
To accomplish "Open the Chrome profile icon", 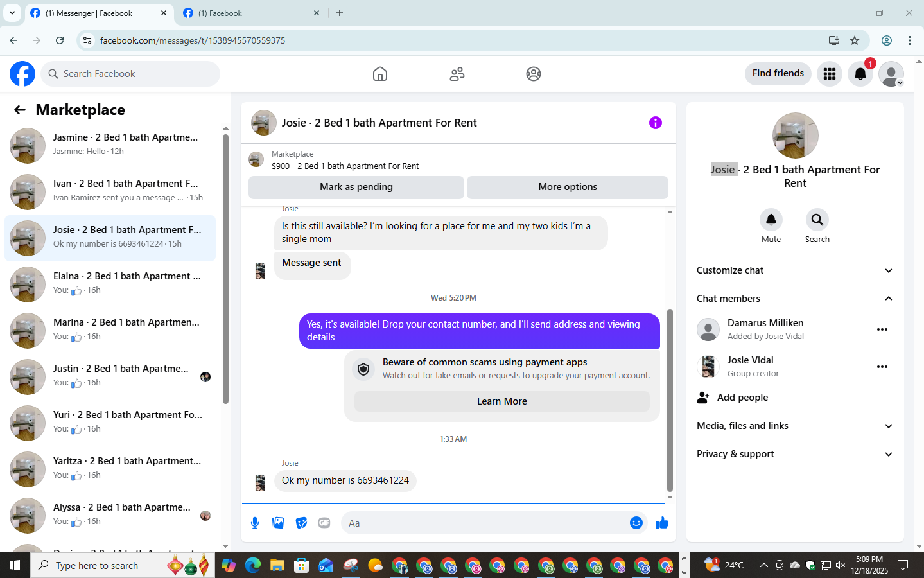I will 887,40.
